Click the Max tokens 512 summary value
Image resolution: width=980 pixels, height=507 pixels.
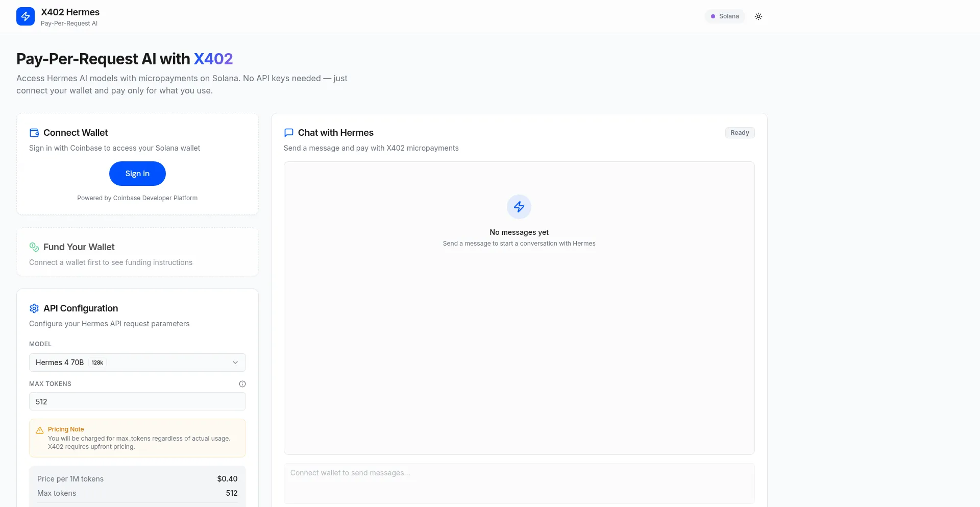tap(232, 493)
